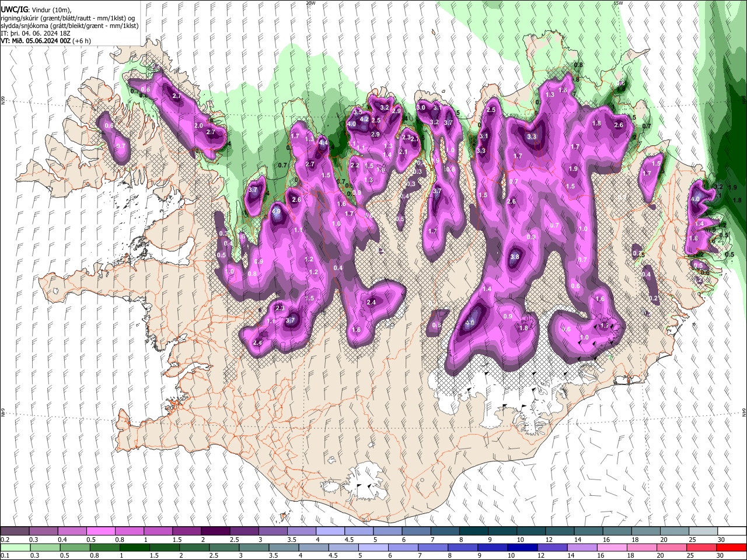The width and height of the screenshot is (747, 560).
Task: Click the white swatch ending the top legend row
Action: pyautogui.click(x=732, y=531)
